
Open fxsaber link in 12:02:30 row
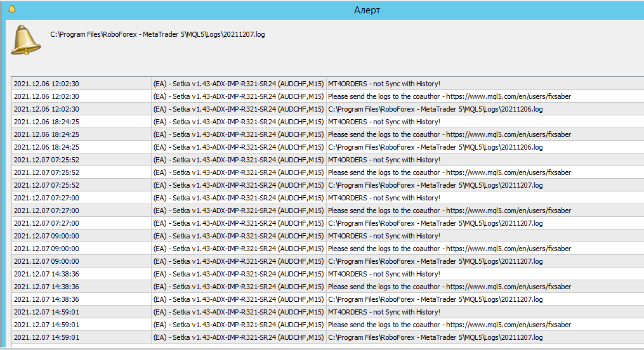[508, 96]
